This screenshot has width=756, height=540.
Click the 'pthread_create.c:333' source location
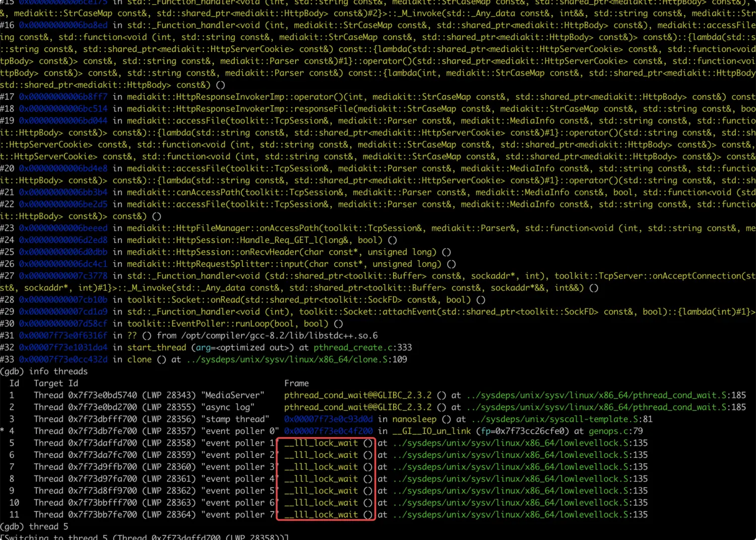coord(363,347)
